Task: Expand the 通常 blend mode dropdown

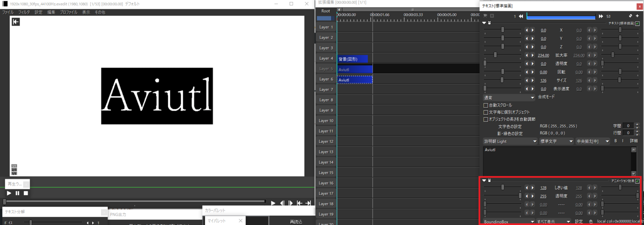Action: pyautogui.click(x=509, y=97)
